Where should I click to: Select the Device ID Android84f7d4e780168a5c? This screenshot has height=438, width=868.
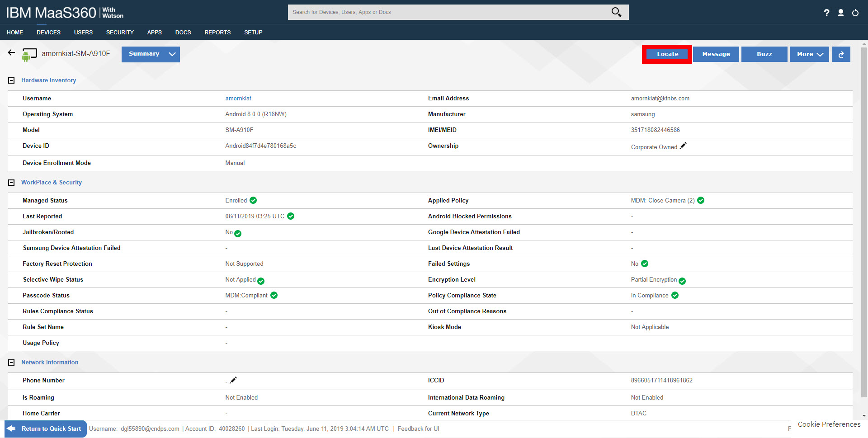(x=260, y=146)
